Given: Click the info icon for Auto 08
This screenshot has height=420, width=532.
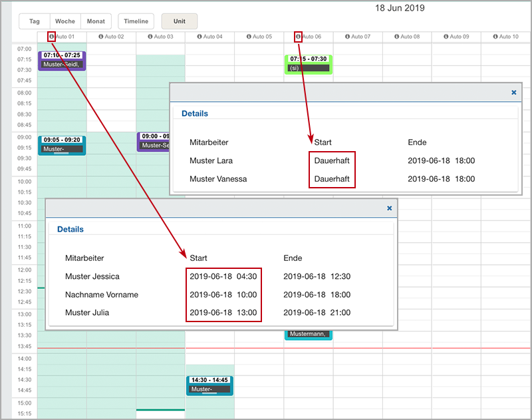Looking at the screenshot, I should click(397, 37).
